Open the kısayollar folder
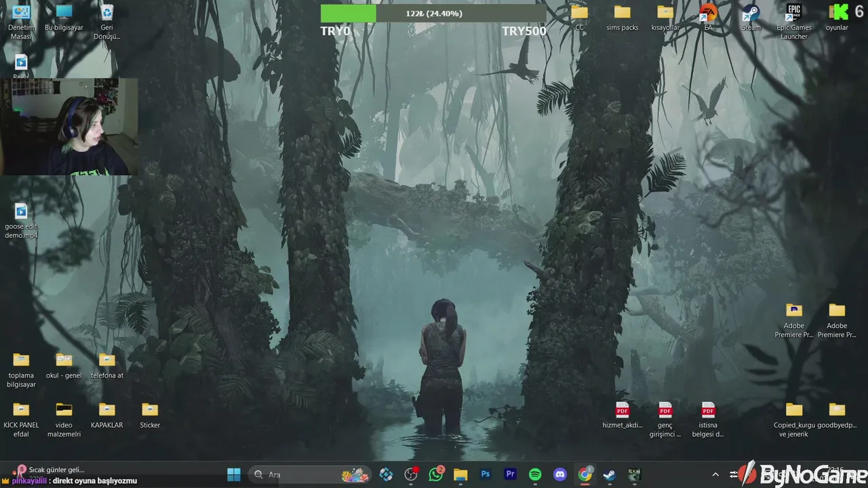This screenshot has height=488, width=868. [x=665, y=18]
